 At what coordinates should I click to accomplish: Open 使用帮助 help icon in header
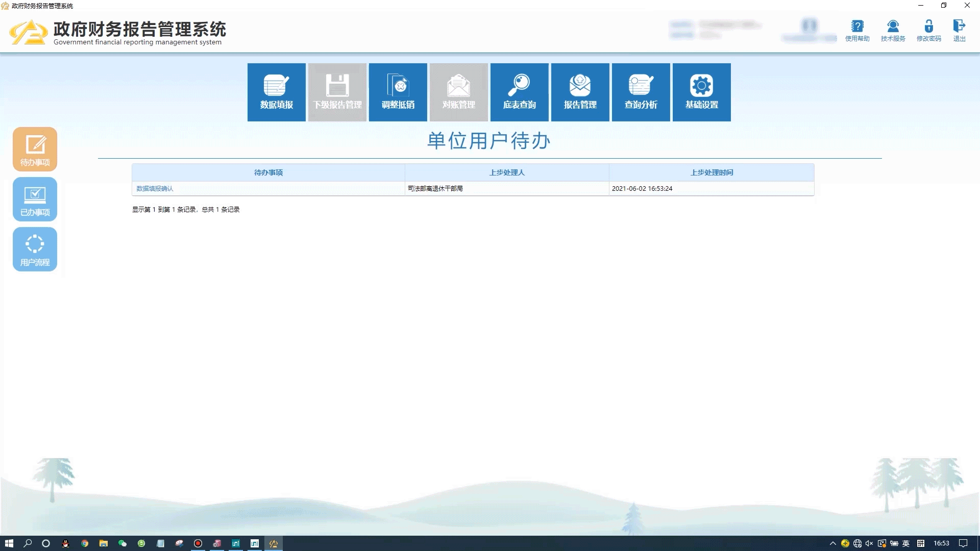click(857, 30)
